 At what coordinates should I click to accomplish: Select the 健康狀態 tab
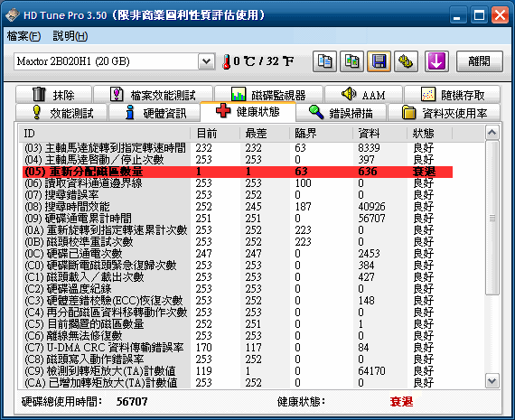pyautogui.click(x=248, y=112)
